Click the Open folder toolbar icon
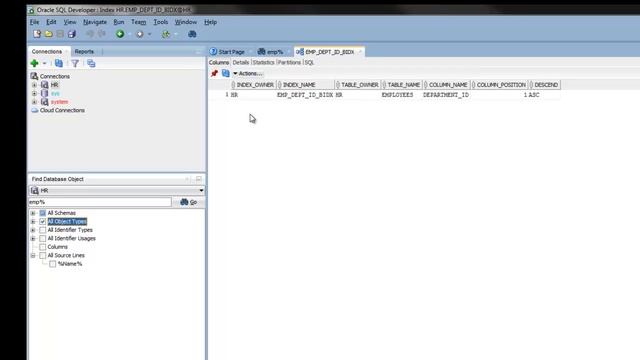This screenshot has height=360, width=640. [x=49, y=34]
